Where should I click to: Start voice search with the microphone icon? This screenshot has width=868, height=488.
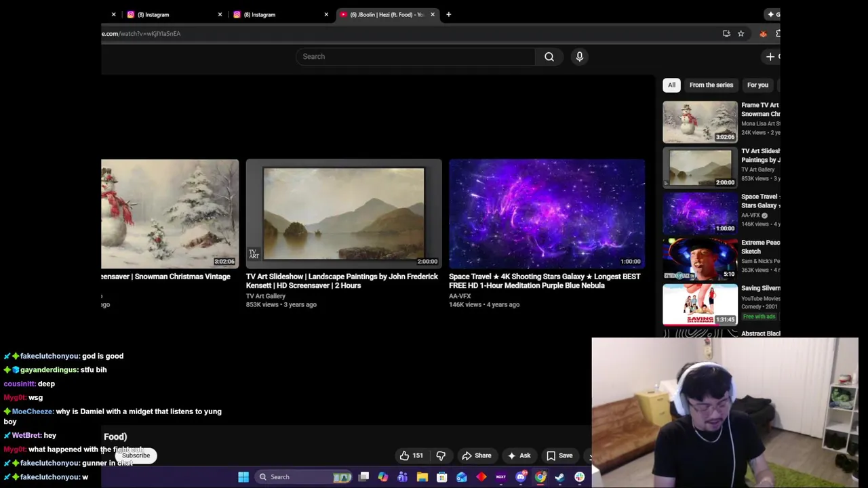(580, 57)
